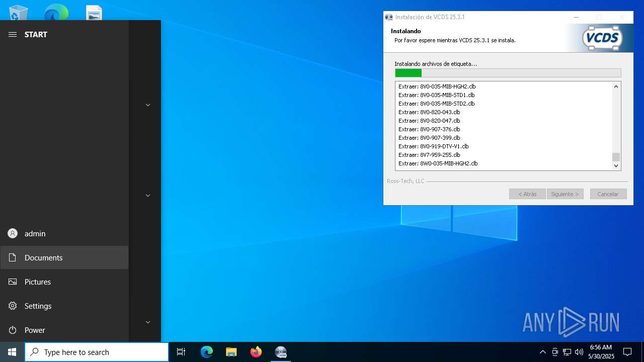The height and width of the screenshot is (362, 644).
Task: Open the admin user account entry
Action: (x=64, y=233)
